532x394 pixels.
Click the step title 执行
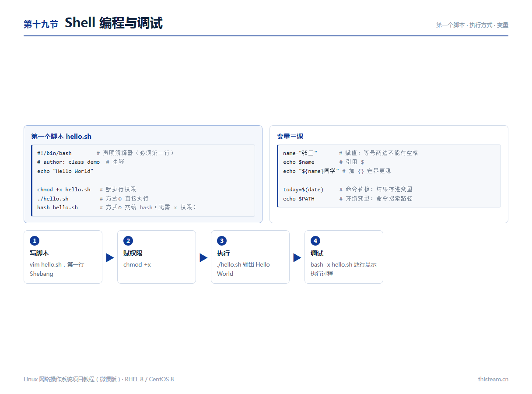[223, 253]
